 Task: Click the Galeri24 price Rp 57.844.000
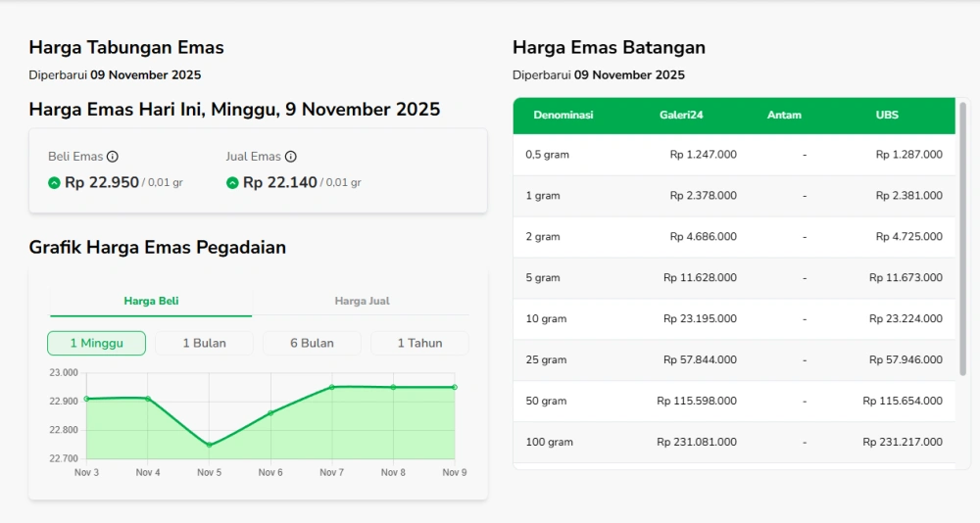point(700,359)
